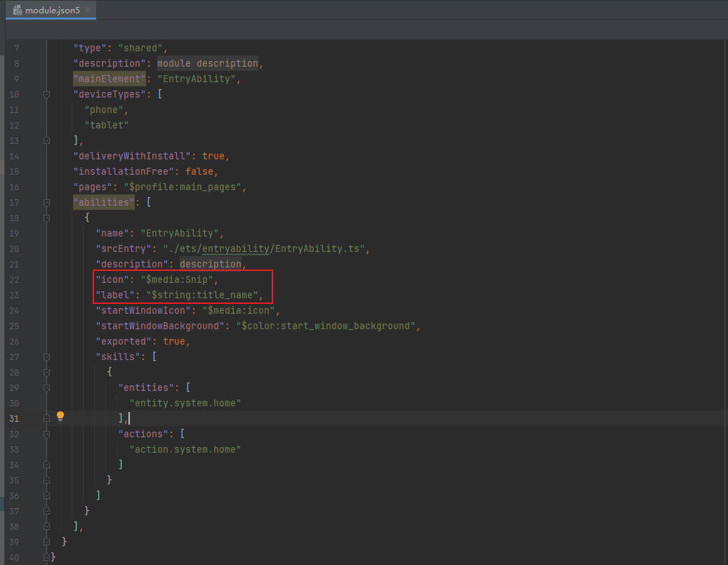
Task: Click fold end marker on line 40
Action: click(x=46, y=557)
